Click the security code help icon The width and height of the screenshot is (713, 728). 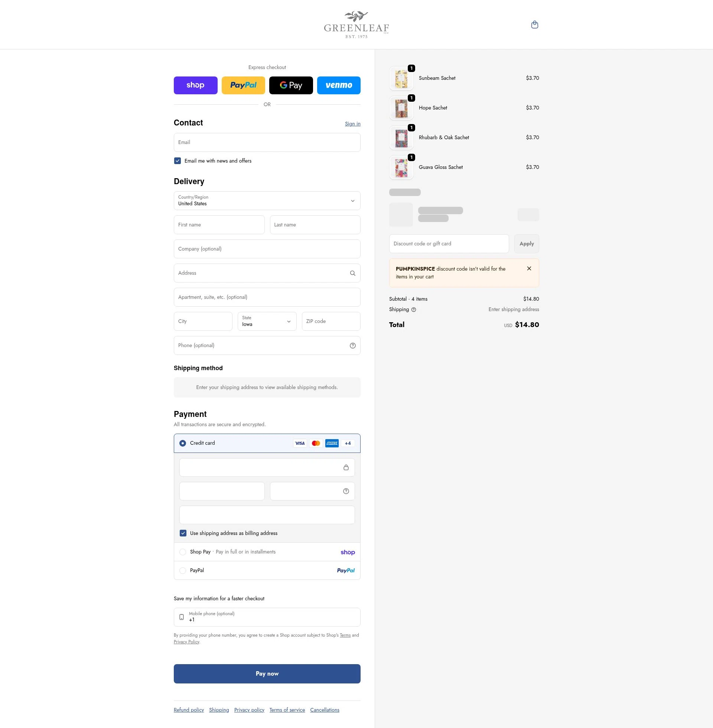point(345,491)
